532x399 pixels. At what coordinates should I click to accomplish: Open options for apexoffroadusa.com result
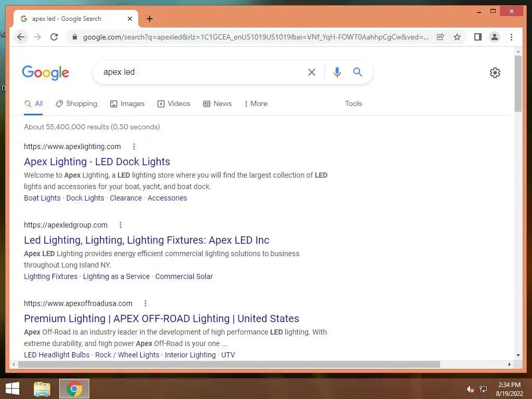coord(145,303)
